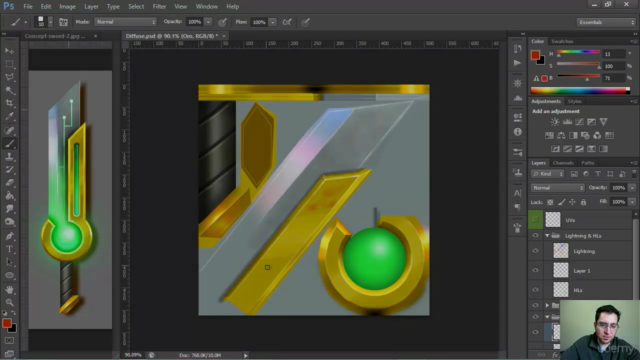Select the Ellipse shape tool

[x=9, y=276]
